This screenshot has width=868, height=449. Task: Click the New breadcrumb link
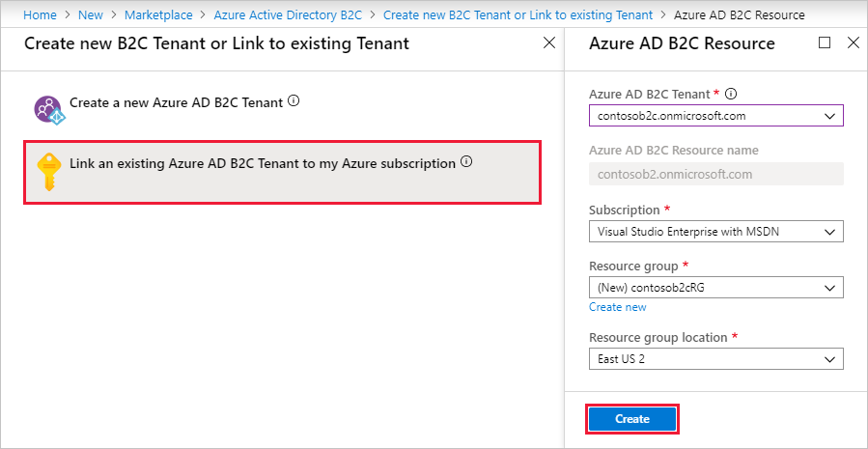[x=91, y=15]
